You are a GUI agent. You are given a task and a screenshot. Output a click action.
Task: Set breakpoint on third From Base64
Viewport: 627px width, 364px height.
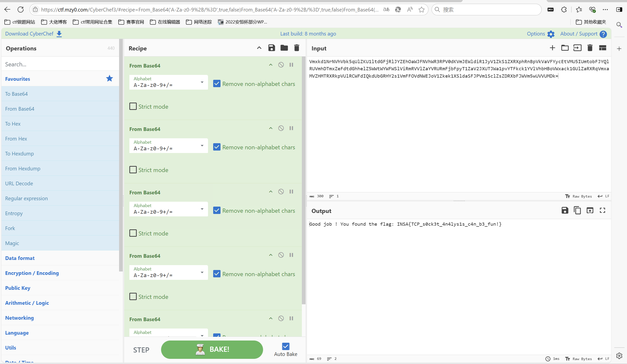tap(291, 192)
